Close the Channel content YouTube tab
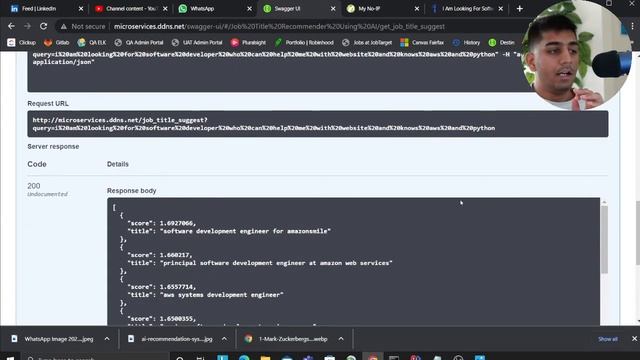Screen dimensions: 640x360 (x=165, y=9)
